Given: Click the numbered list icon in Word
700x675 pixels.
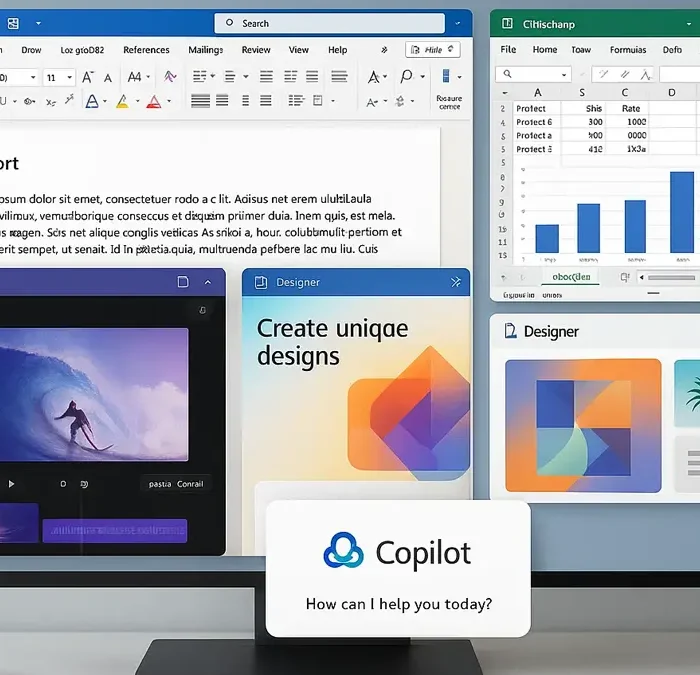Looking at the screenshot, I should tap(230, 77).
